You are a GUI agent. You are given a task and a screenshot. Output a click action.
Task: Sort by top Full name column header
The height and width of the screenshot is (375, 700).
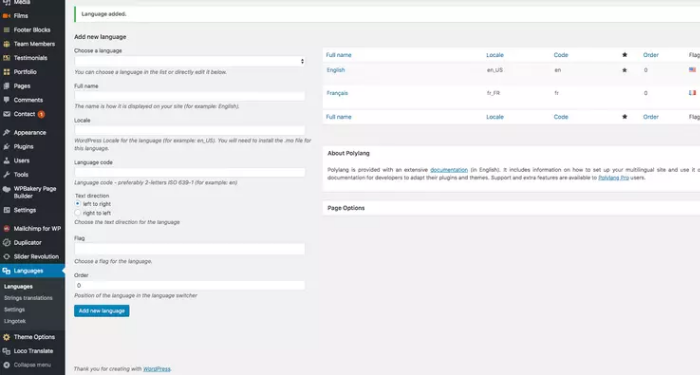point(338,55)
